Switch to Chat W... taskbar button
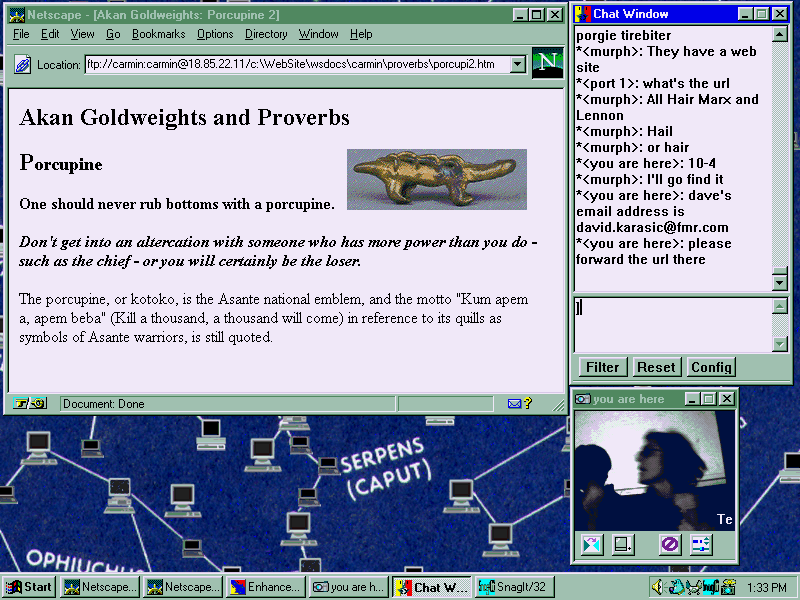This screenshot has width=800, height=600. tap(432, 587)
